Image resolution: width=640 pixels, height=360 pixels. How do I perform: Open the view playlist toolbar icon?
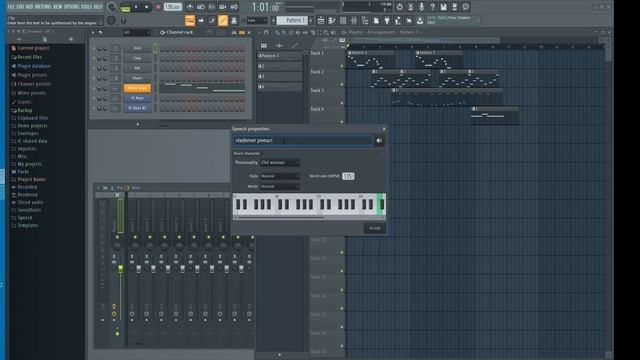(x=321, y=20)
